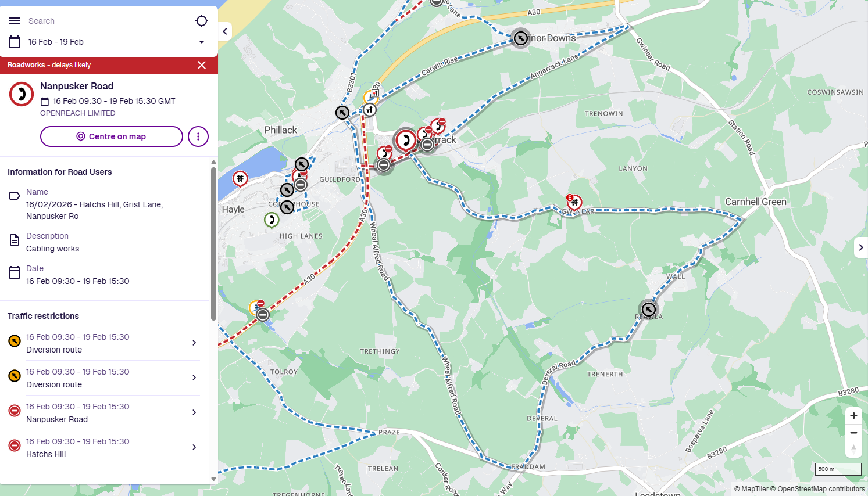Click the details panel scrollbar
The width and height of the screenshot is (868, 496).
point(213,244)
